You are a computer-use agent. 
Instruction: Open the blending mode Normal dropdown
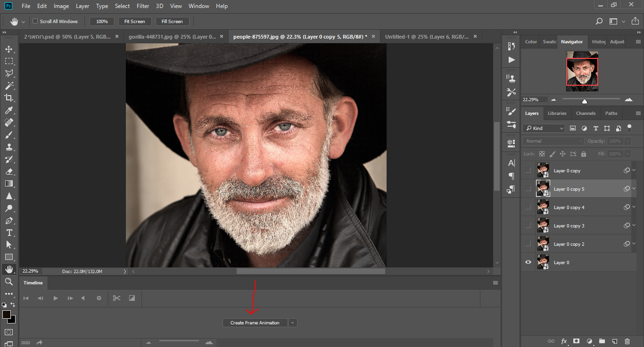tap(553, 141)
